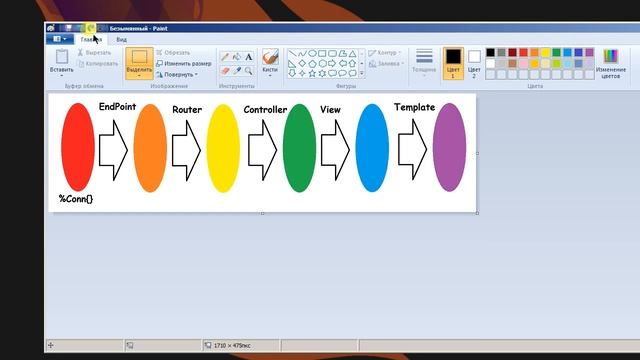Choose the Four-point star shape

tap(302, 73)
